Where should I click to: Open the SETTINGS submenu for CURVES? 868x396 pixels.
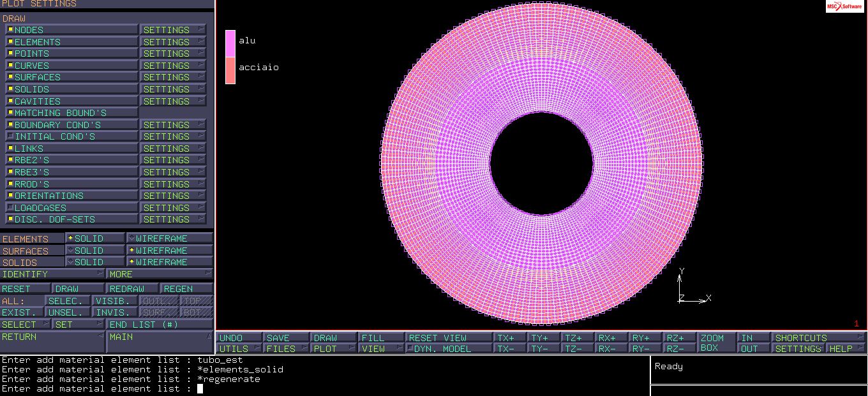click(173, 66)
